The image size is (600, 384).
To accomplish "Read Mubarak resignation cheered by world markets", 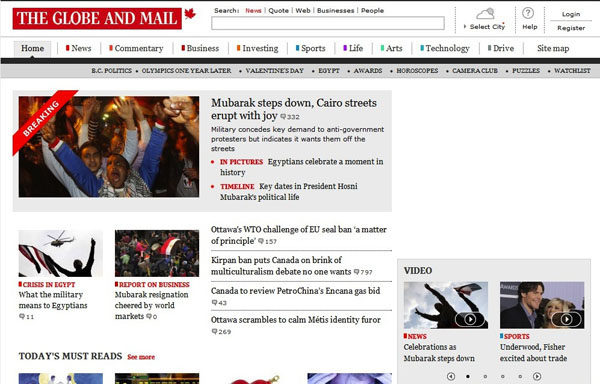I will coord(152,305).
